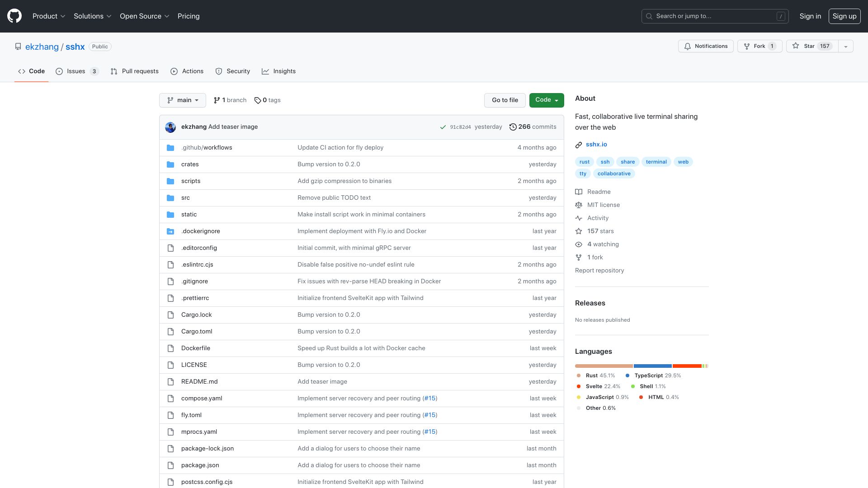Expand the Open Source menu

144,16
